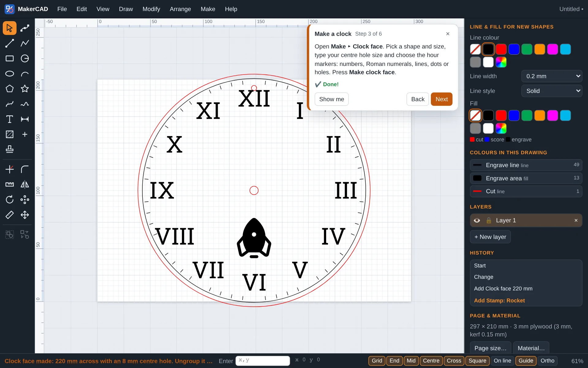Click Next in the clock tutorial
588x368 pixels.
tap(441, 99)
